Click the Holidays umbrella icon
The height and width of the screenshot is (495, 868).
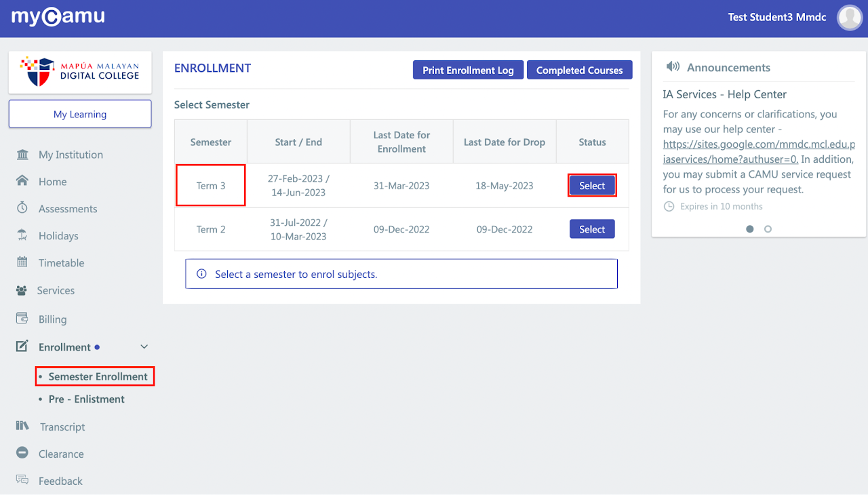click(22, 235)
